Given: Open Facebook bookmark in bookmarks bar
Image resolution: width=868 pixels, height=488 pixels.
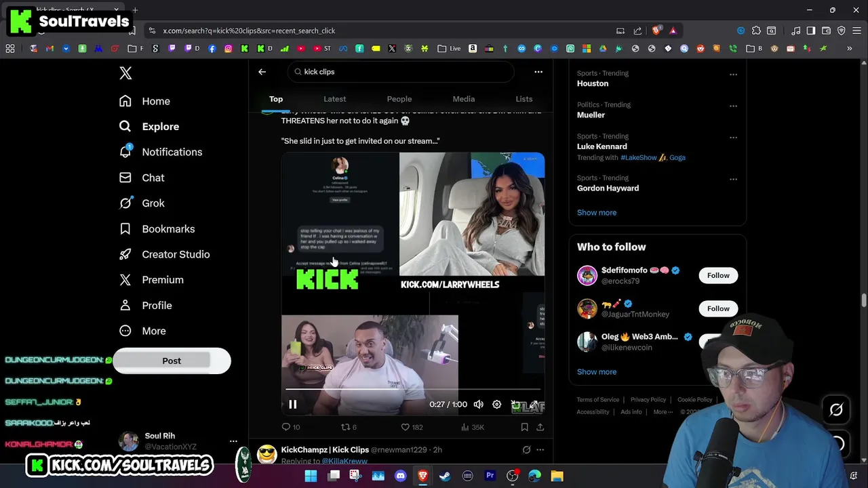Looking at the screenshot, I should tap(212, 48).
